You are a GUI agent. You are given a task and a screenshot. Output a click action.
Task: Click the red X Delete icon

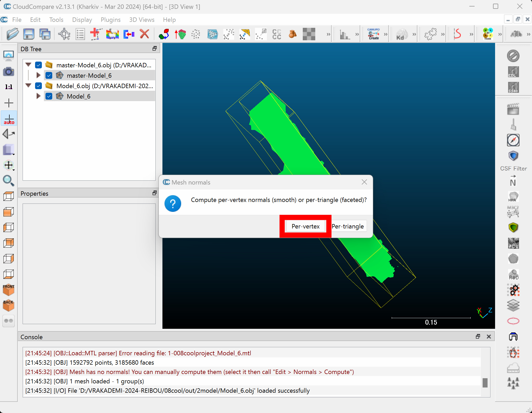145,34
